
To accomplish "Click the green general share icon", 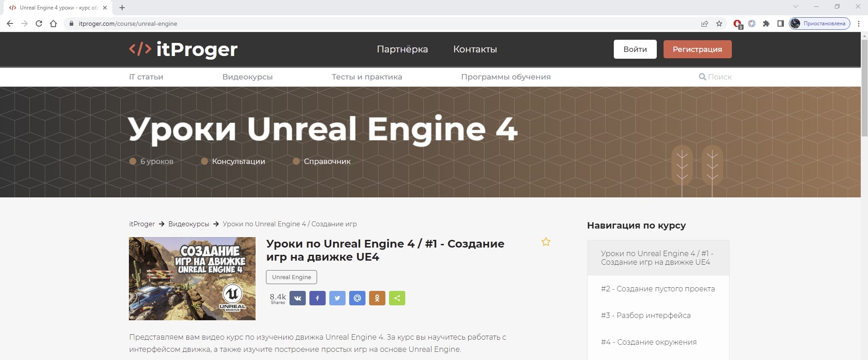I will click(x=397, y=298).
